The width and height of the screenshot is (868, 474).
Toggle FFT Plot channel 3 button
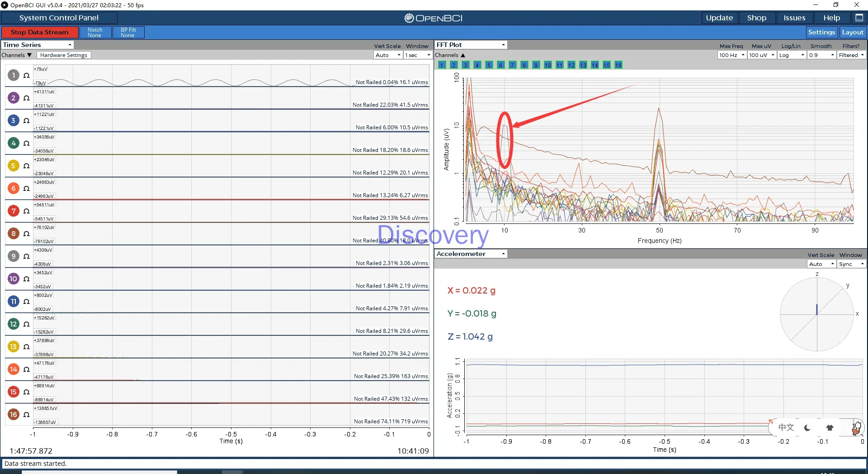(x=465, y=65)
